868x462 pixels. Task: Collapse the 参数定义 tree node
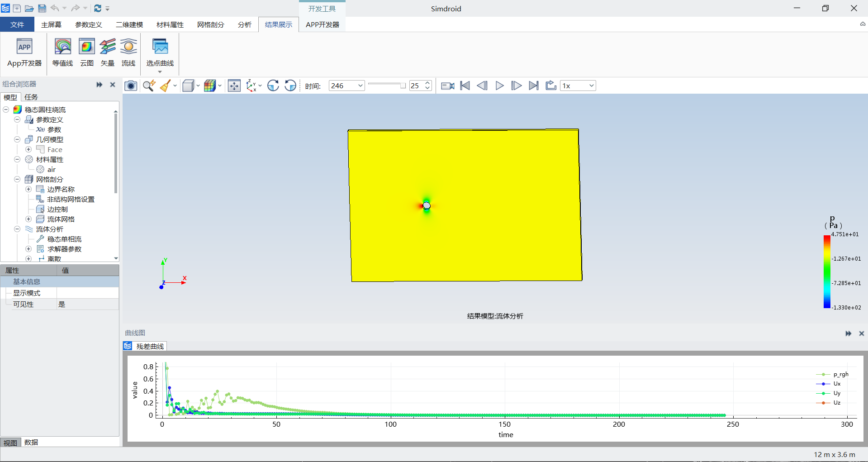pos(17,119)
